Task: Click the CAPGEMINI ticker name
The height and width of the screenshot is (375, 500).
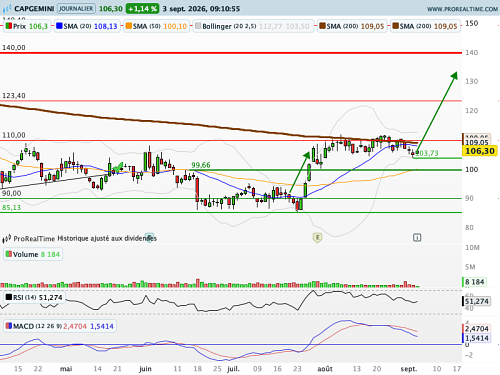Action: pos(34,9)
